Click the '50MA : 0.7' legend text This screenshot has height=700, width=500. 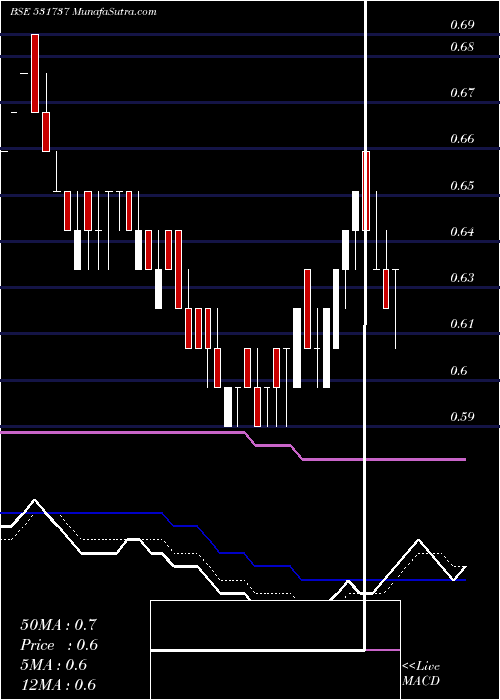(58, 625)
